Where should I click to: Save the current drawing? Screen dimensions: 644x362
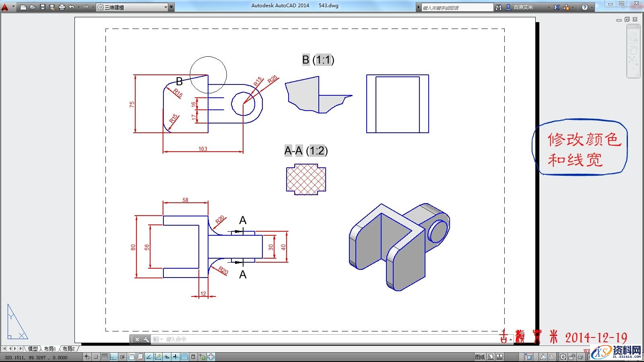(43, 7)
